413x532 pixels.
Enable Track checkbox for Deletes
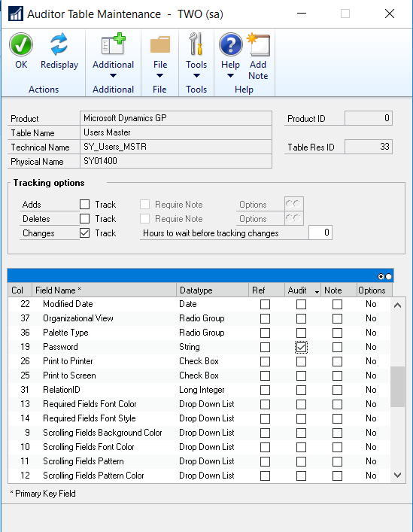click(85, 218)
